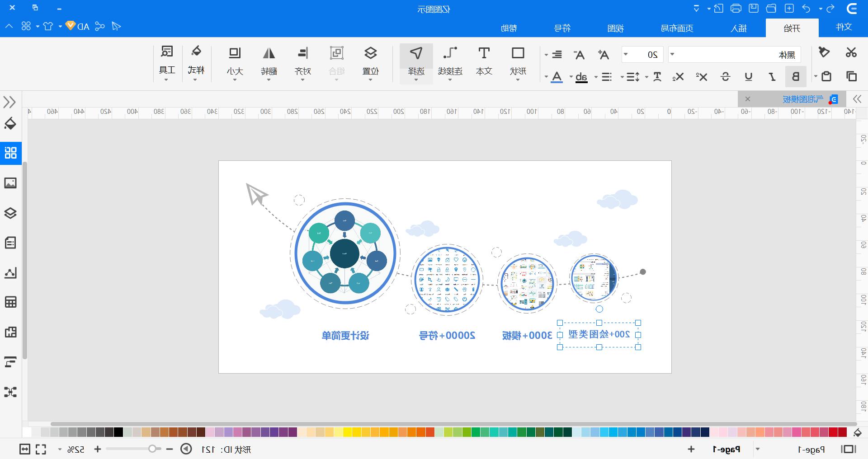Click the share icon in top bar
The height and width of the screenshot is (459, 868).
click(100, 26)
